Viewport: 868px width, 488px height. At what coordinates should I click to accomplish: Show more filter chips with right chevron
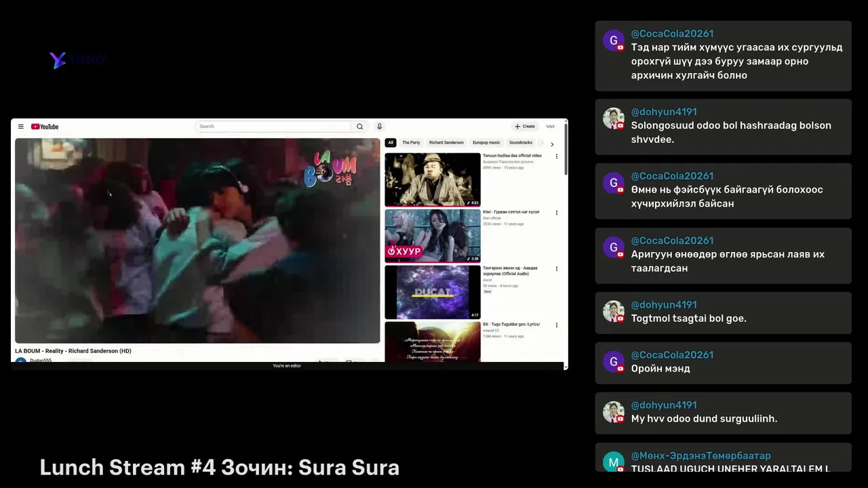[x=552, y=144]
